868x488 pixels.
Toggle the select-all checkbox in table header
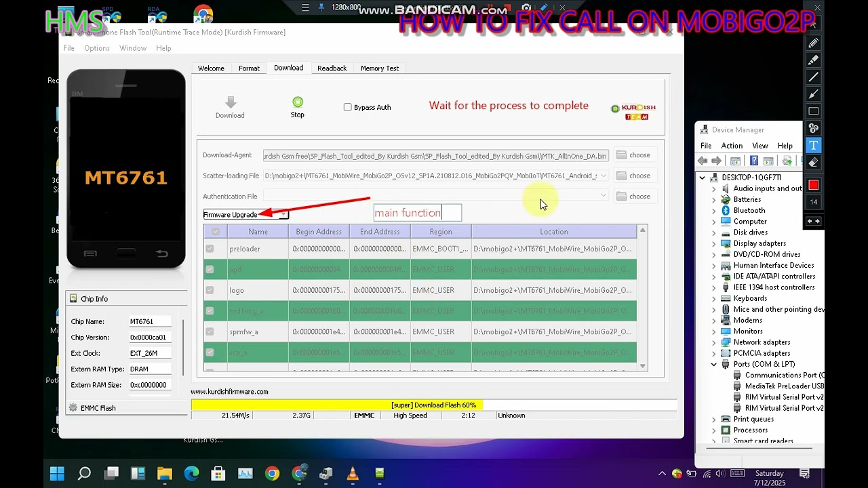216,232
